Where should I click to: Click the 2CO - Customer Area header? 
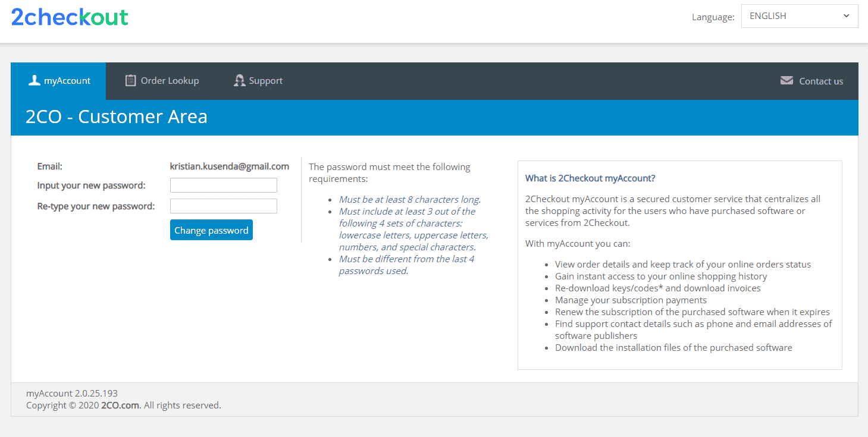(116, 117)
